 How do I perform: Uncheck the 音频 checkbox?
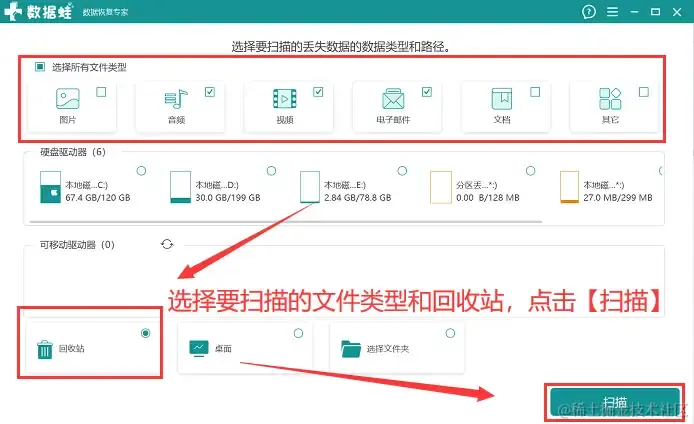tap(210, 92)
